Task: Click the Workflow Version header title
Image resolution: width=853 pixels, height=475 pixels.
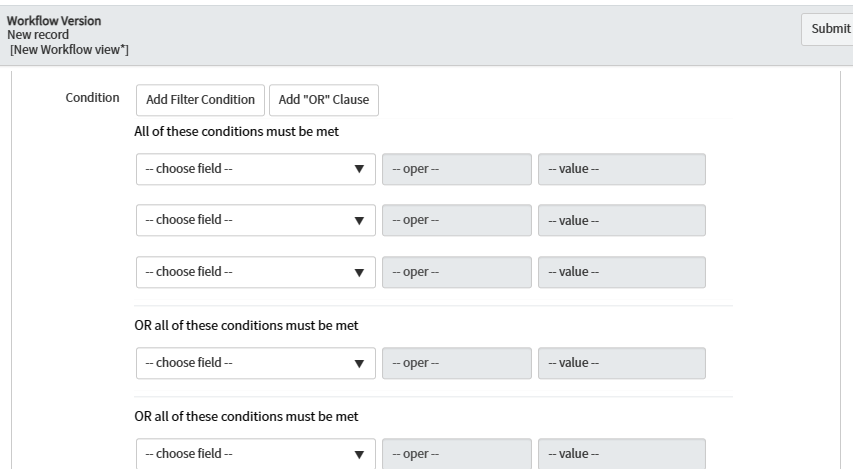Action: [54, 21]
